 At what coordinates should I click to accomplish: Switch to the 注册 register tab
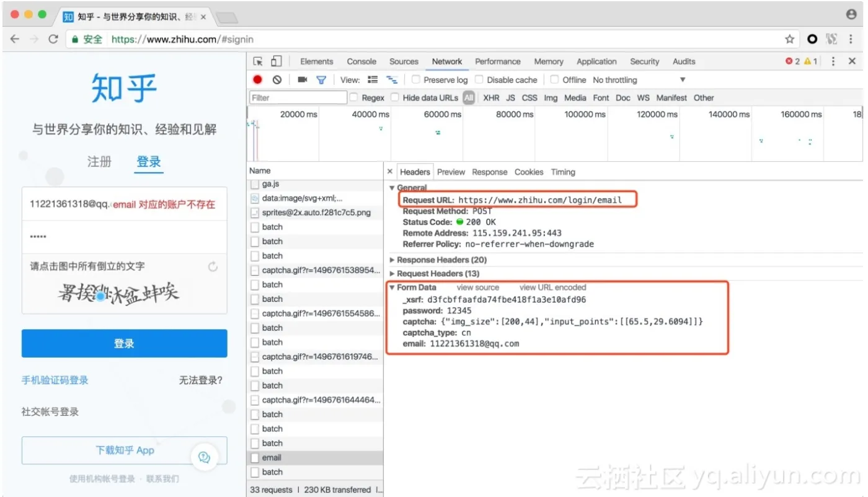99,162
